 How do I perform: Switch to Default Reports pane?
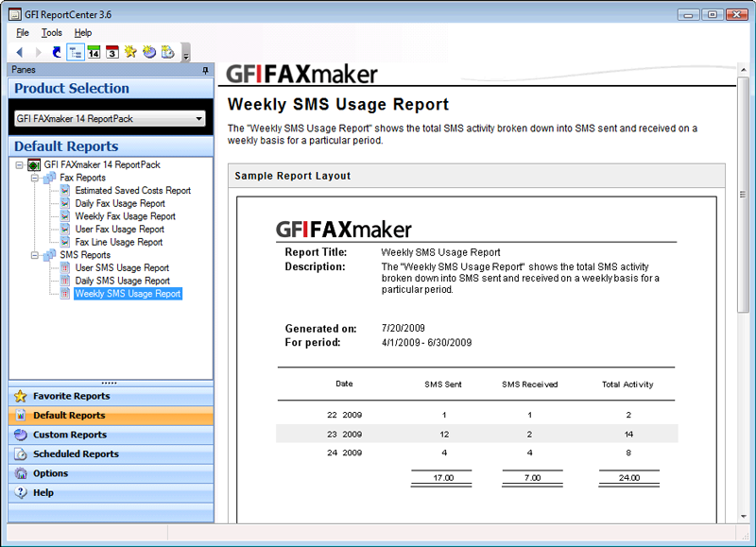111,416
